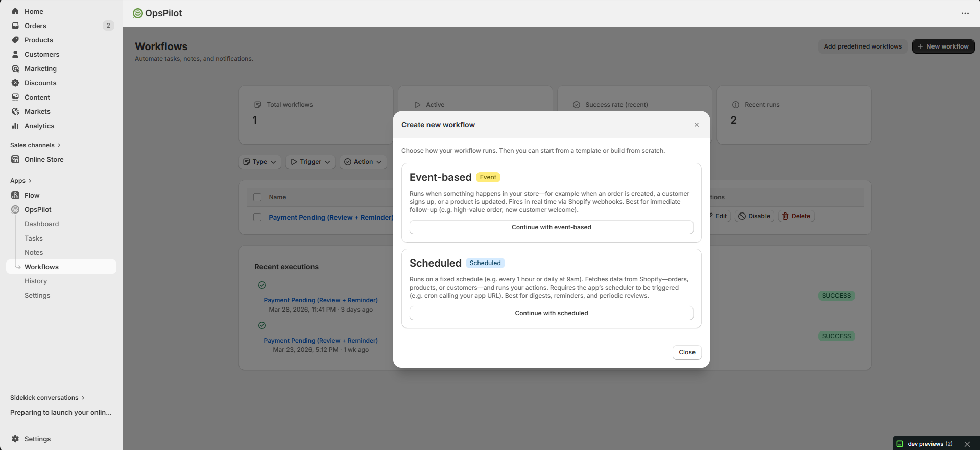Click the Content icon in sidebar
Image resolution: width=980 pixels, height=450 pixels.
point(15,97)
